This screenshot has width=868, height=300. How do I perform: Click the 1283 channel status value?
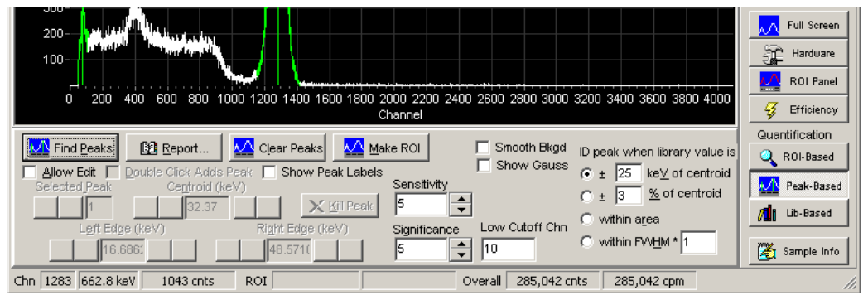58,281
